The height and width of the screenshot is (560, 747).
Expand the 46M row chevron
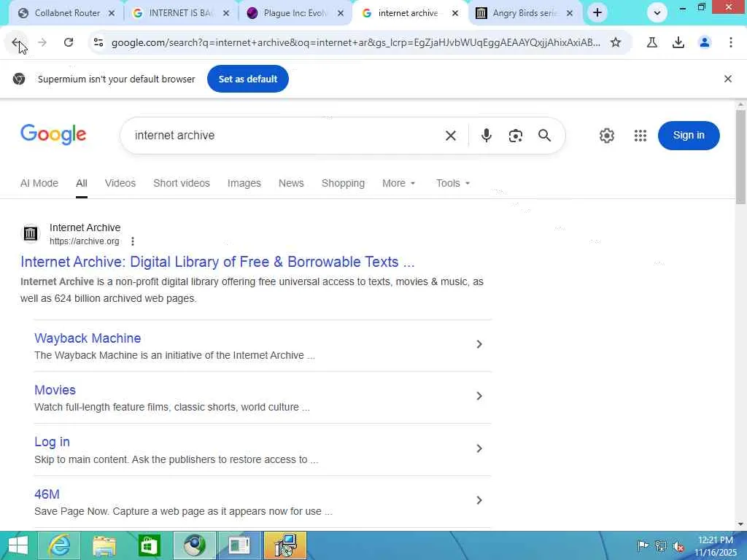[x=479, y=500]
